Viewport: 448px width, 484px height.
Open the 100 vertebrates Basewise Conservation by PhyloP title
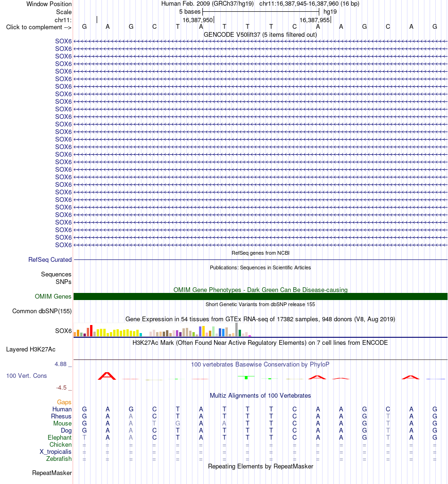pos(260,365)
